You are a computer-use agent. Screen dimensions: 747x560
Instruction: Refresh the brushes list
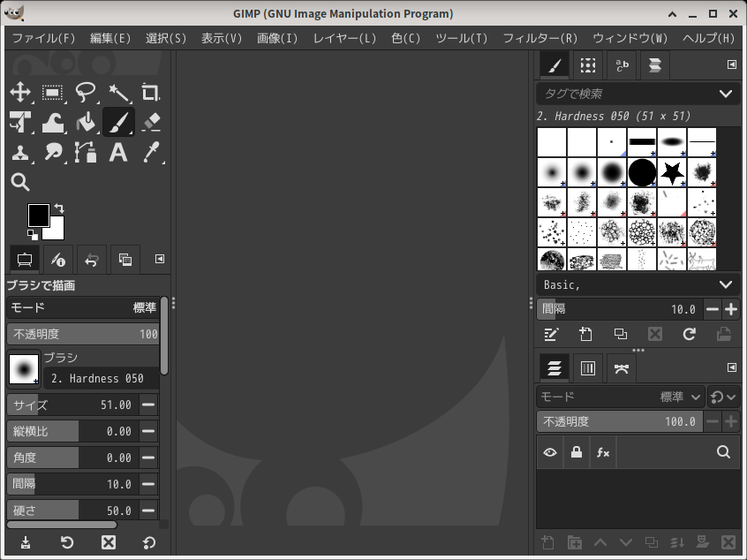[688, 335]
